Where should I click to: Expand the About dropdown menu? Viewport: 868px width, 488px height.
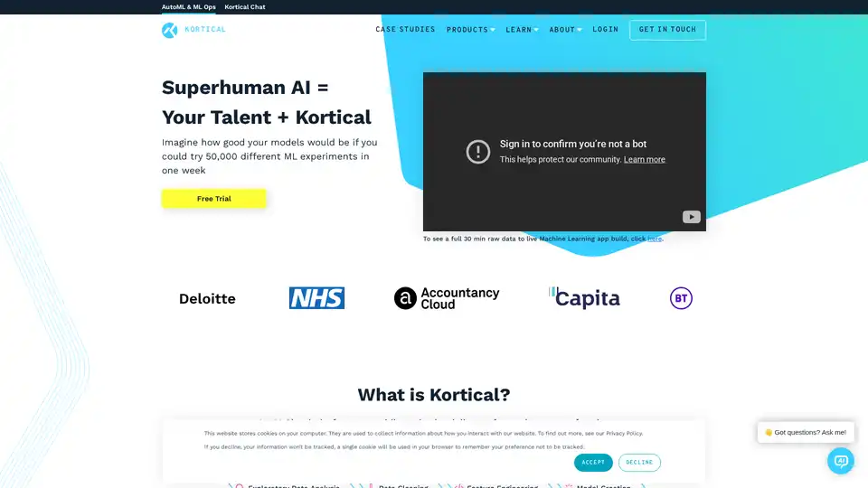tap(565, 30)
